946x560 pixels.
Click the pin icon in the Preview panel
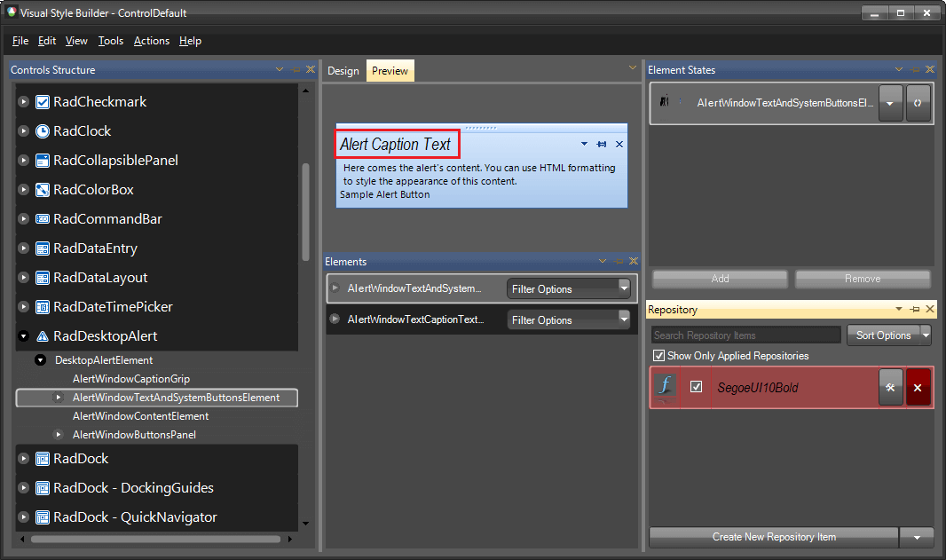(602, 143)
